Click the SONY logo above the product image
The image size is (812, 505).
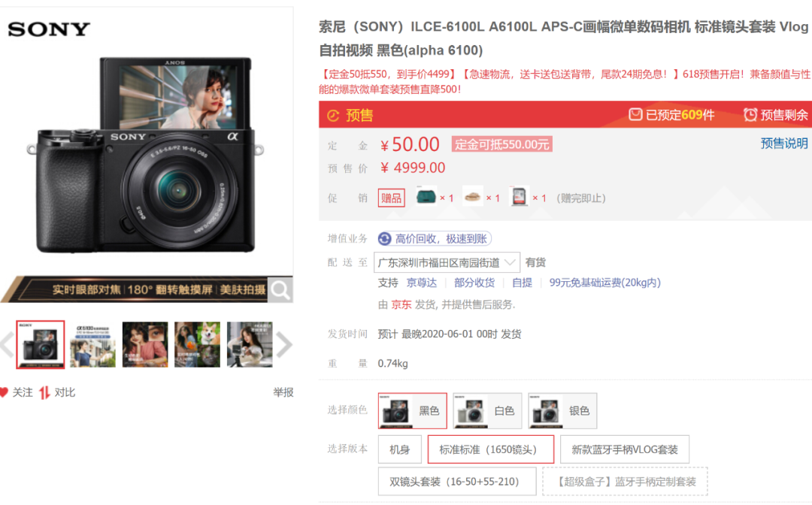[x=49, y=29]
